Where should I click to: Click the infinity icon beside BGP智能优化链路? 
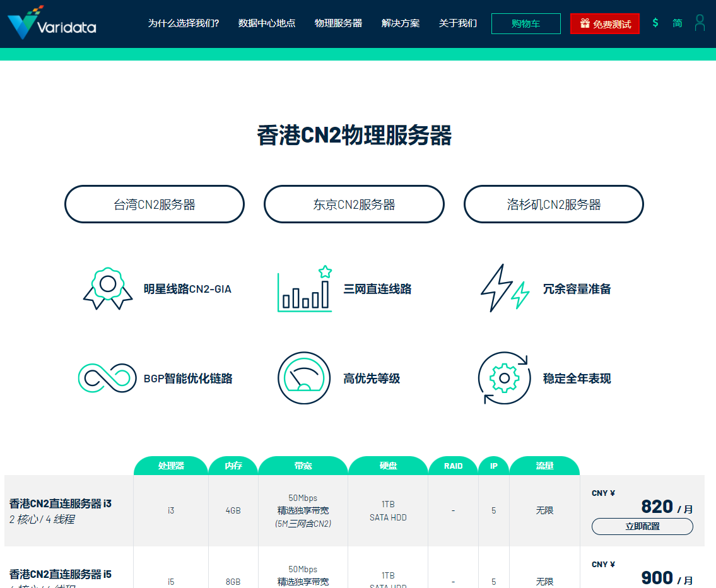click(106, 379)
